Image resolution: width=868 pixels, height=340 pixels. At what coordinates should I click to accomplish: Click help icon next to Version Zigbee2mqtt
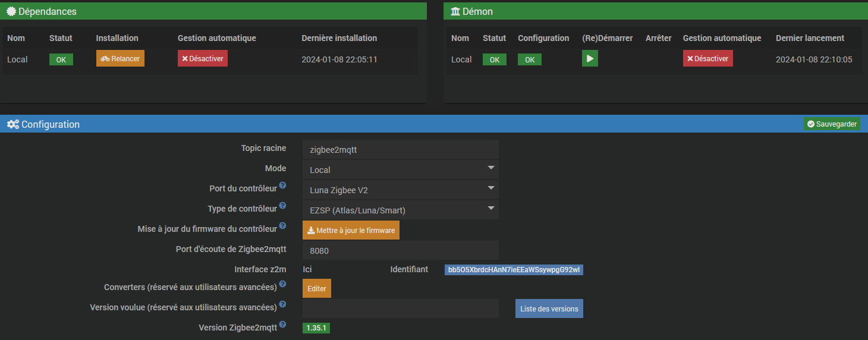[283, 325]
